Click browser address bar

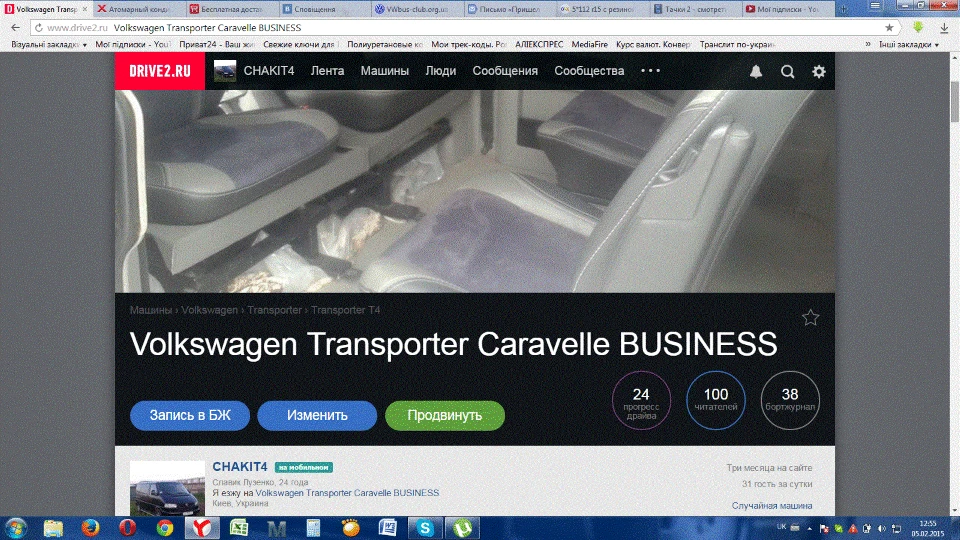465,28
